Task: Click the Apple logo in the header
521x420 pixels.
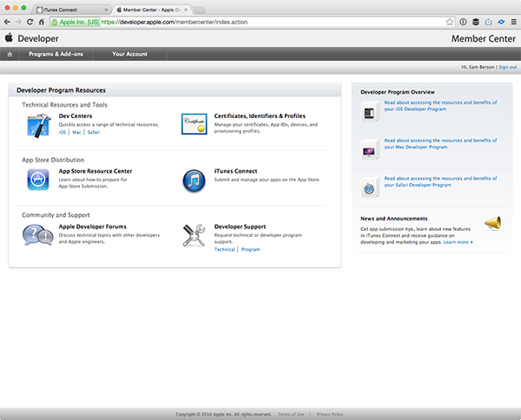Action: pyautogui.click(x=9, y=37)
